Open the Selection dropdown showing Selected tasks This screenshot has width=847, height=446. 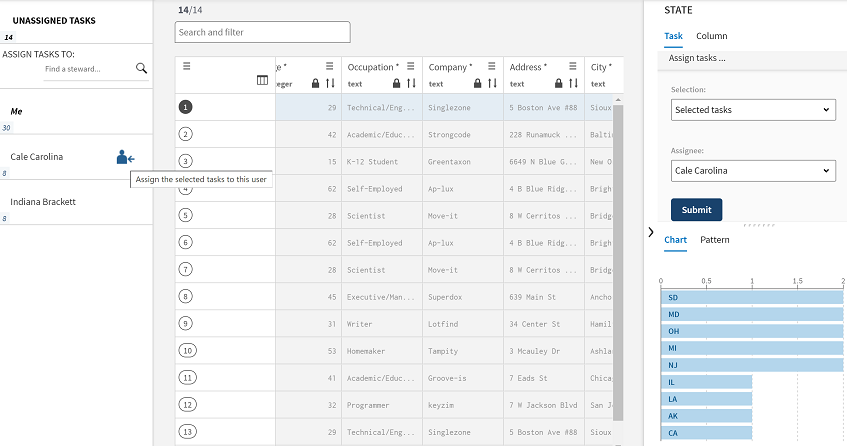[753, 109]
